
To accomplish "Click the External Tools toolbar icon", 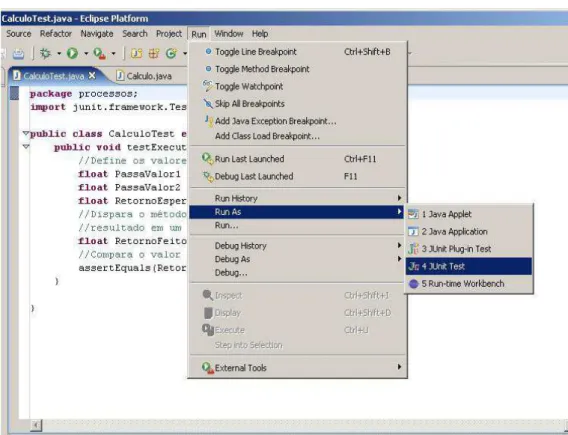I will point(99,54).
